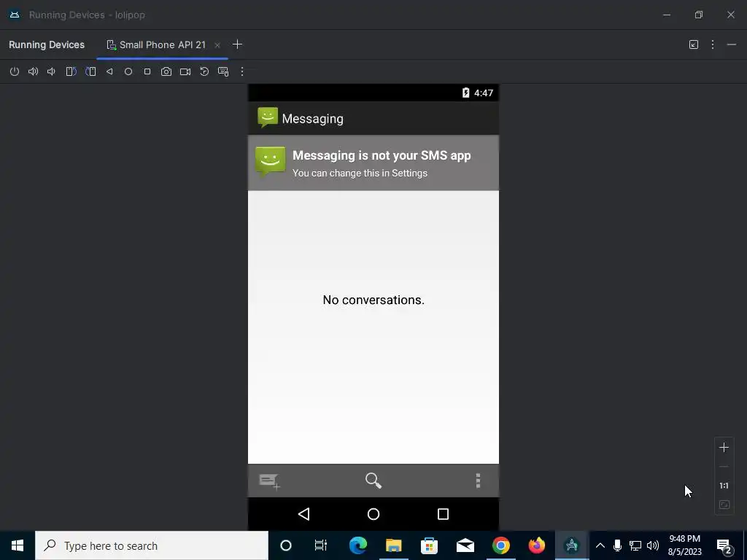The height and width of the screenshot is (560, 747).
Task: Launch Microsoft Edge from taskbar
Action: [x=357, y=545]
